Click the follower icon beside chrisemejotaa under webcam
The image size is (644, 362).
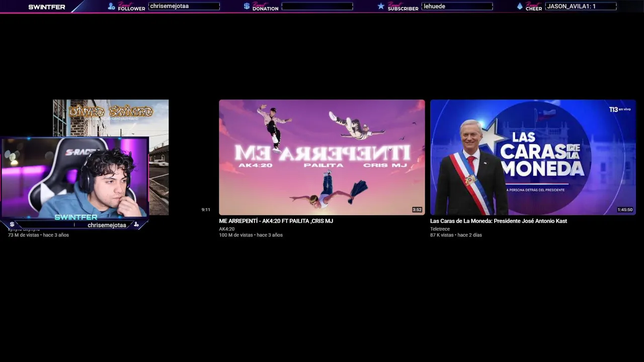[x=136, y=224]
